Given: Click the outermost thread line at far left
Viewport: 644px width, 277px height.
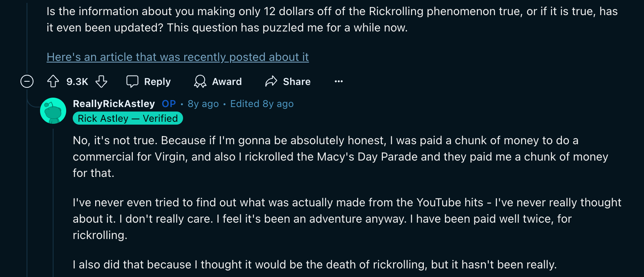Looking at the screenshot, I should 27,184.
